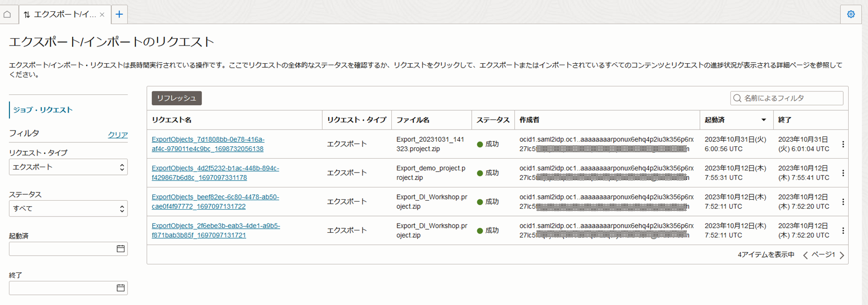868x305 pixels.
Task: Click the 起動済 date input field
Action: 68,249
